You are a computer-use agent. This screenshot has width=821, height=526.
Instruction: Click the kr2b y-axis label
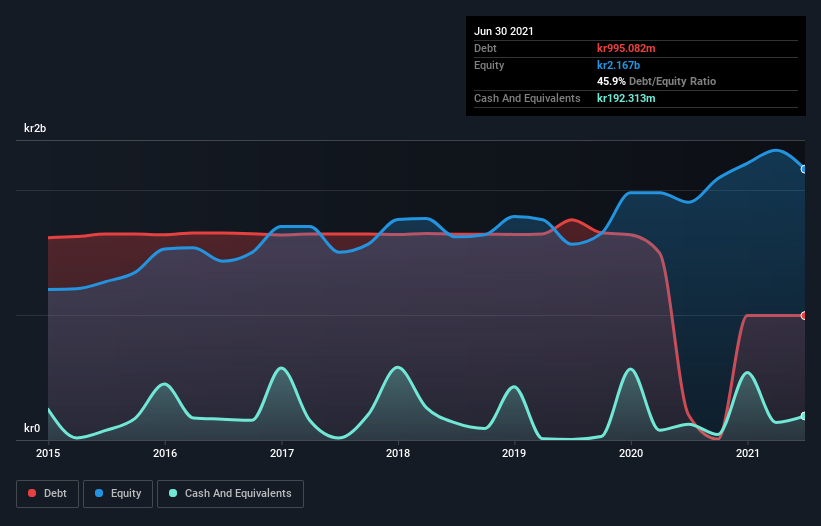pyautogui.click(x=35, y=128)
